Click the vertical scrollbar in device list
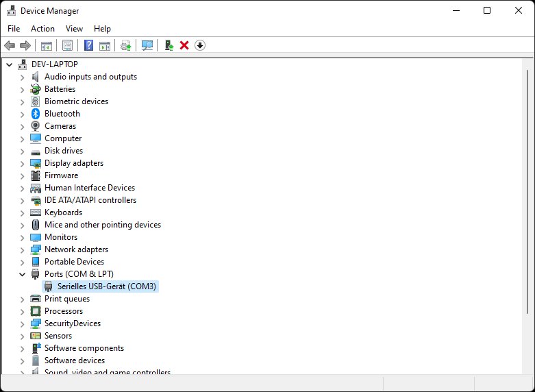 coord(527,206)
